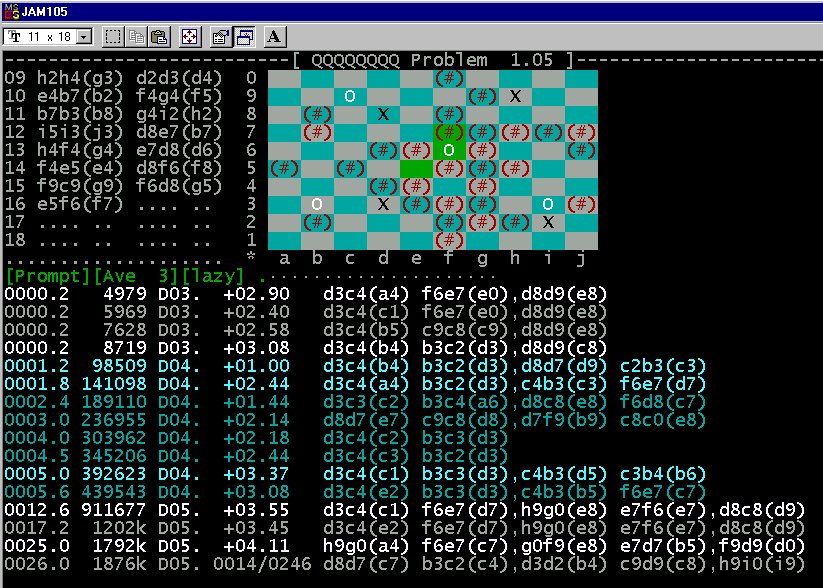Click the X piece on board row 9

coord(515,96)
